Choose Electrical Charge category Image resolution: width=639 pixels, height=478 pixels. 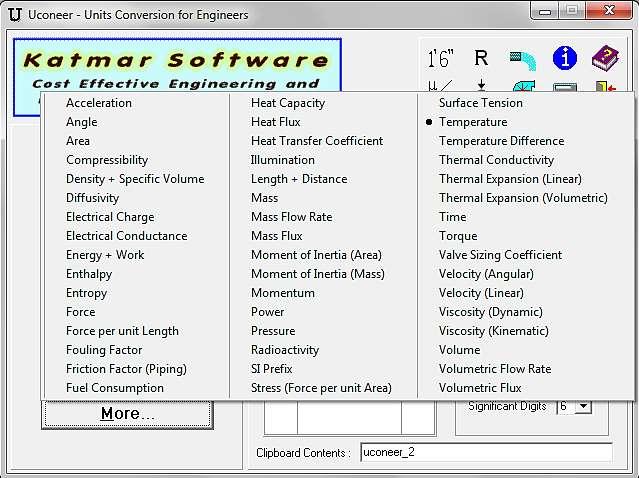(x=110, y=217)
